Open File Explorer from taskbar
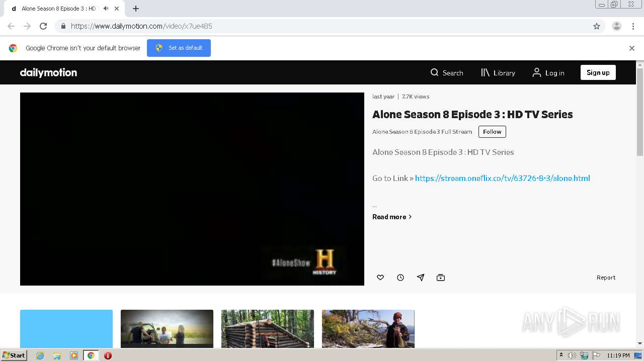644x362 pixels. click(57, 355)
